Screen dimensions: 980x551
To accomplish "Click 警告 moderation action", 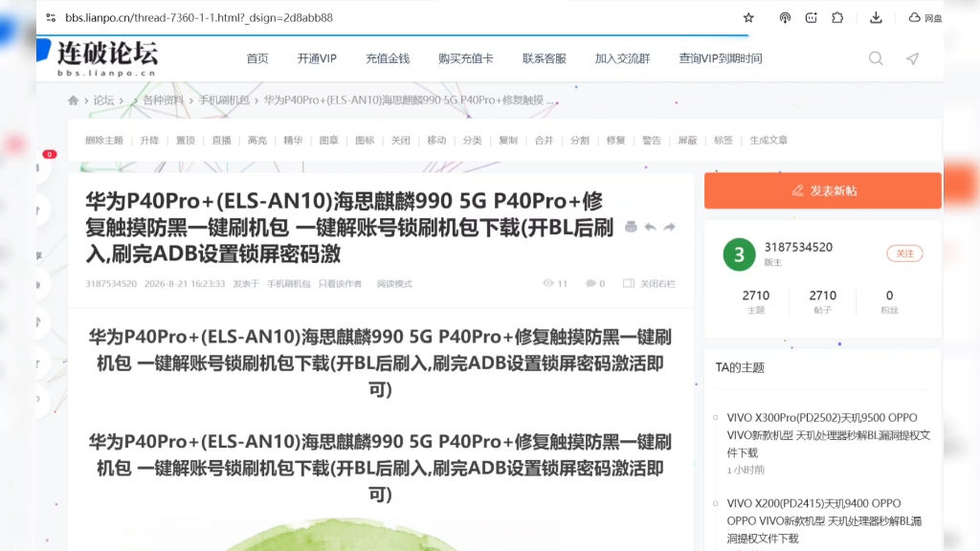I will (x=651, y=141).
